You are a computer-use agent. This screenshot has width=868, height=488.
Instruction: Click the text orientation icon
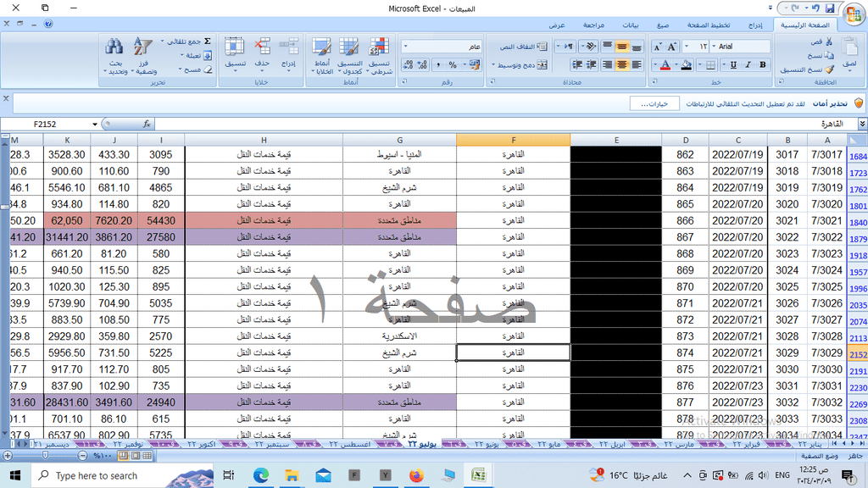coord(591,47)
